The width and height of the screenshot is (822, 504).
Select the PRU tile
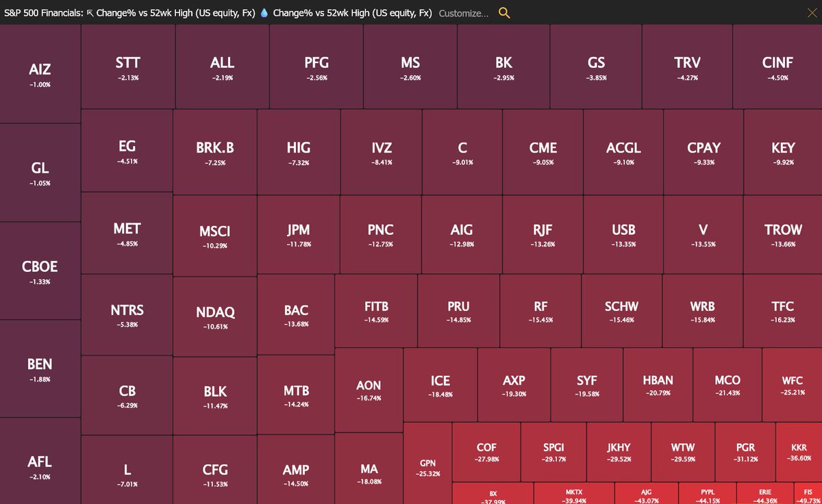(459, 311)
